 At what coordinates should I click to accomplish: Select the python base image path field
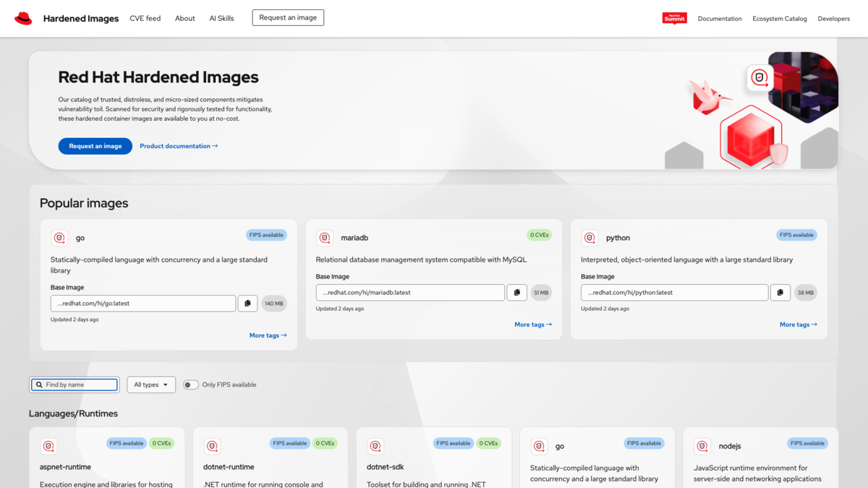[x=674, y=292]
